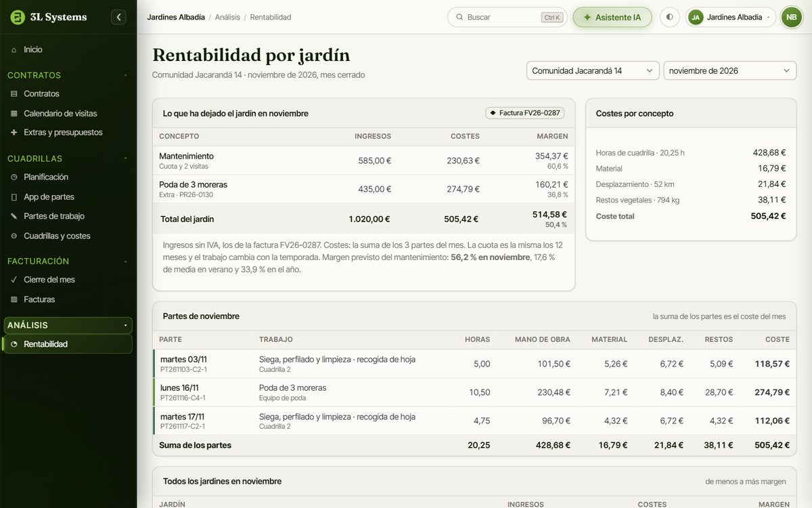The width and height of the screenshot is (812, 508).
Task: Click the Cuadrillas y costes icon
Action: [14, 236]
